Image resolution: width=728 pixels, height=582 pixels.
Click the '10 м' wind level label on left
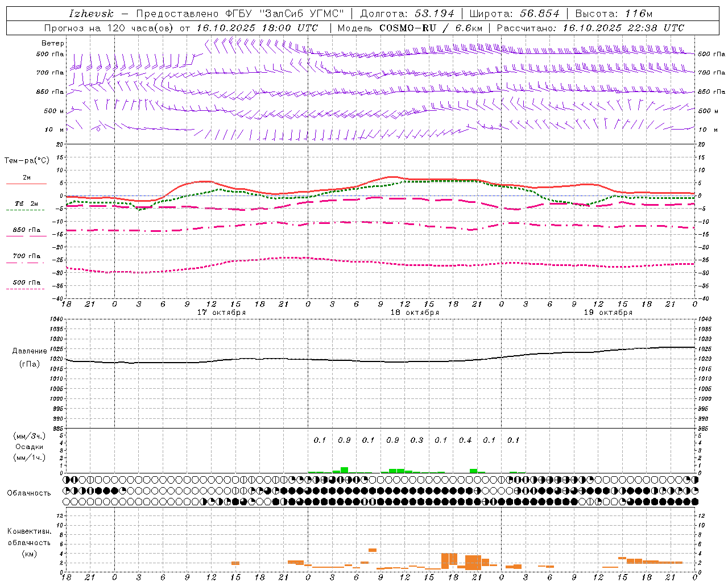click(x=55, y=130)
